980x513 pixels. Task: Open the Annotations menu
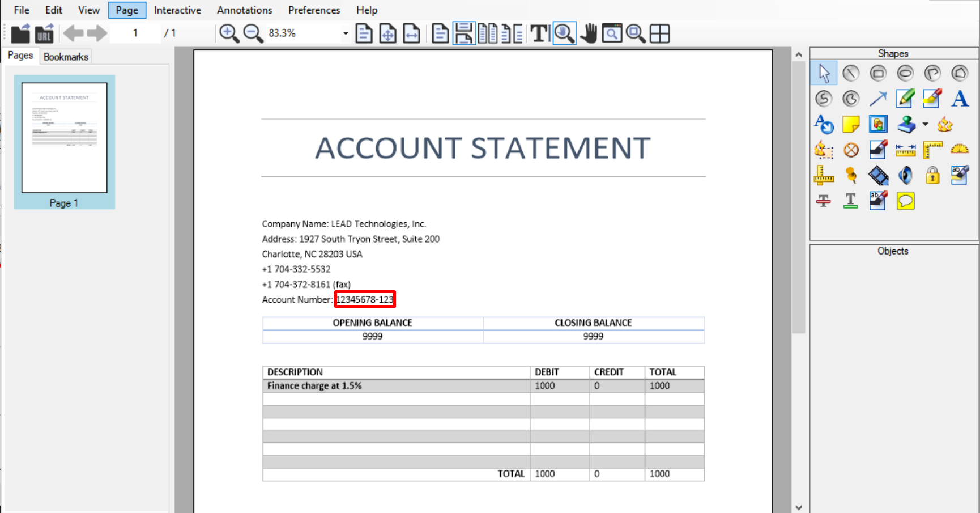click(x=244, y=10)
